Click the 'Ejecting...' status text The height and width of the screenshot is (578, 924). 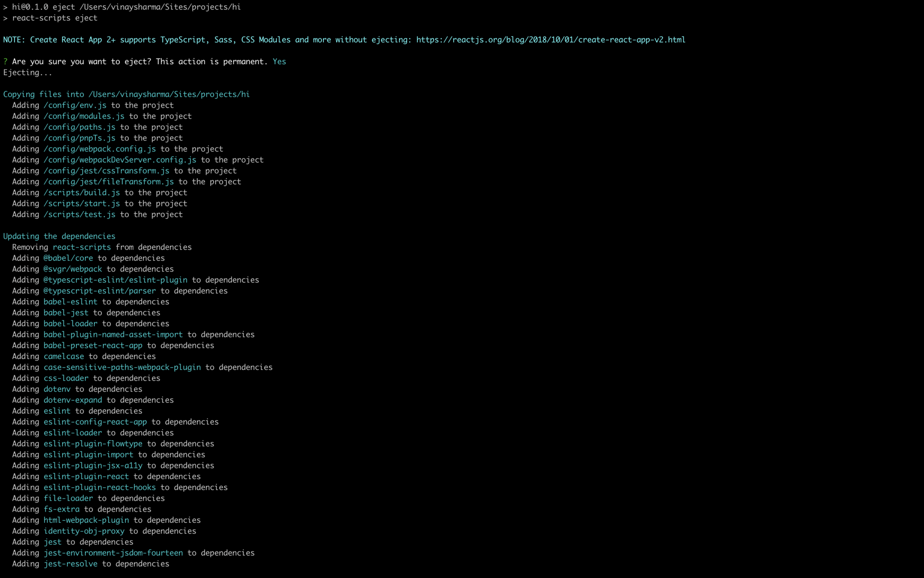tap(27, 73)
